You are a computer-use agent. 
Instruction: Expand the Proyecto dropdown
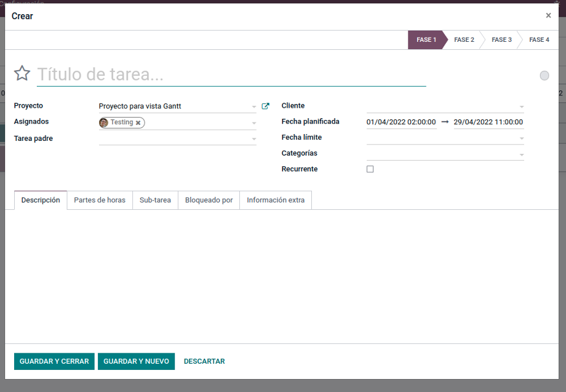[x=253, y=106]
